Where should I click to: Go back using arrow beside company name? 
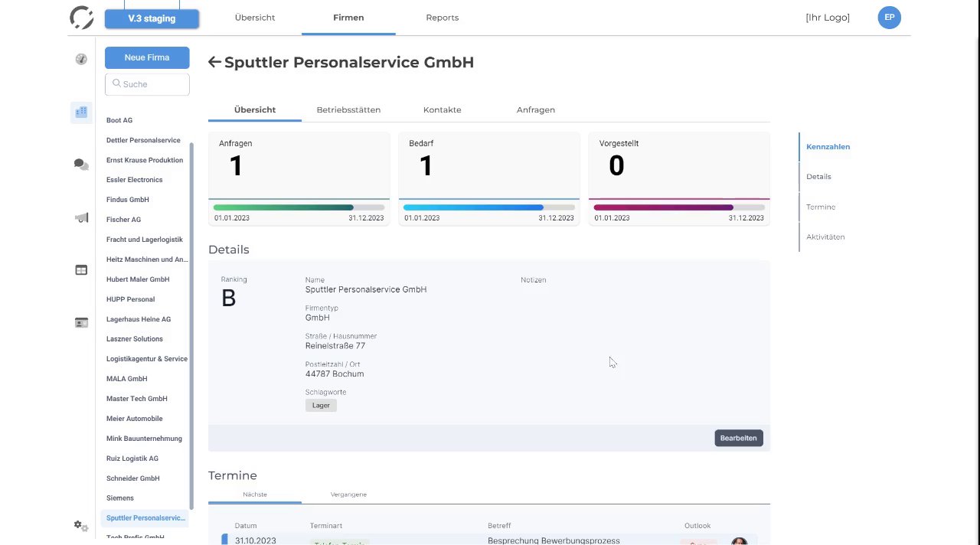point(214,63)
